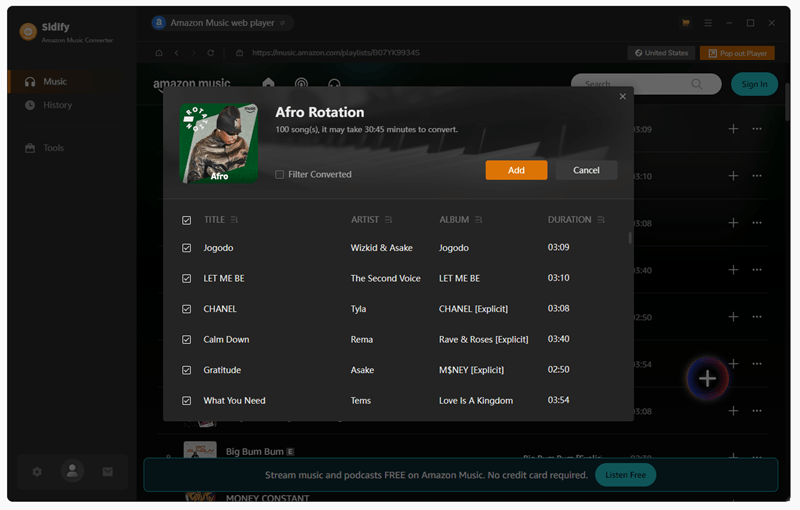The height and width of the screenshot is (510, 800).
Task: Toggle the select-all checkbox beside TITLE
Action: [187, 220]
